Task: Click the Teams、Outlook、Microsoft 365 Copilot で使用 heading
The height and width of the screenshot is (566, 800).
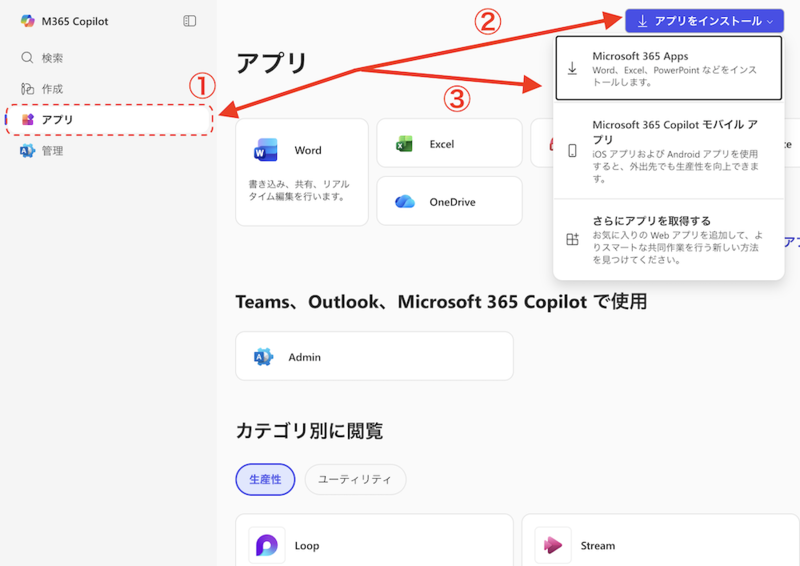Action: [x=441, y=302]
